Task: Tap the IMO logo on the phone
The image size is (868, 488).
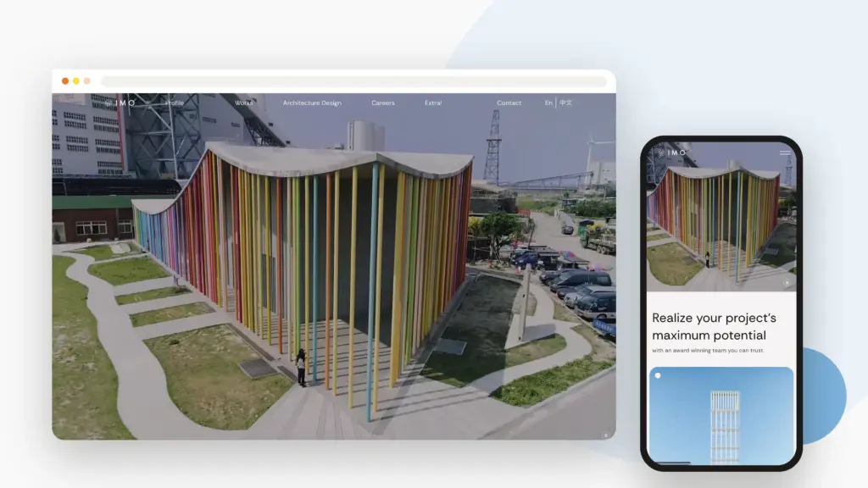Action: click(x=672, y=152)
